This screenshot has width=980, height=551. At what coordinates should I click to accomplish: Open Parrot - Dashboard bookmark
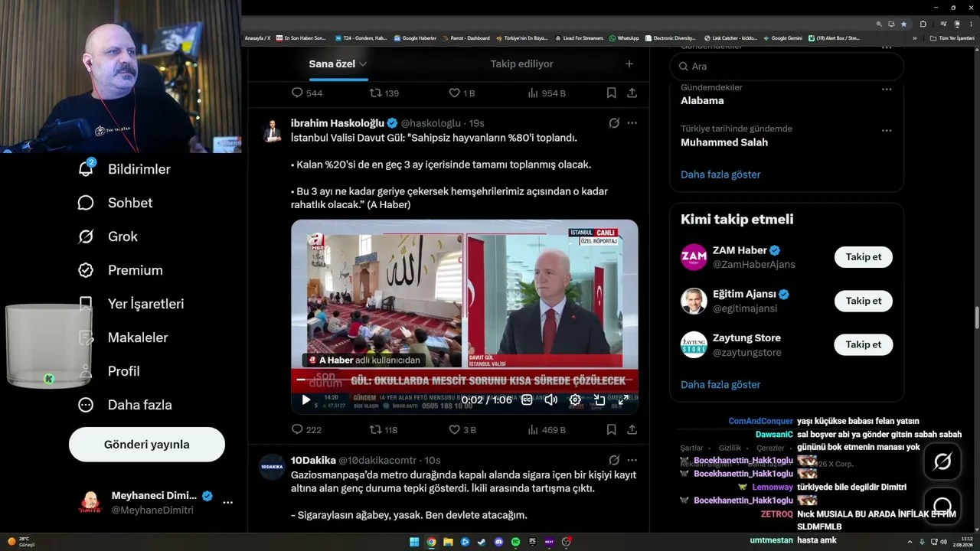(465, 38)
